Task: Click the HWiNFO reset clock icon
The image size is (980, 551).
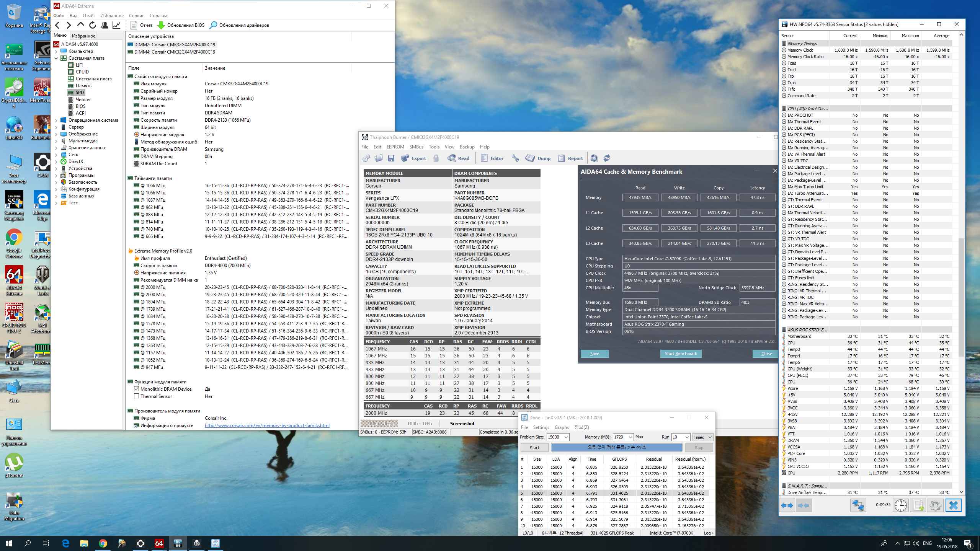Action: [900, 505]
